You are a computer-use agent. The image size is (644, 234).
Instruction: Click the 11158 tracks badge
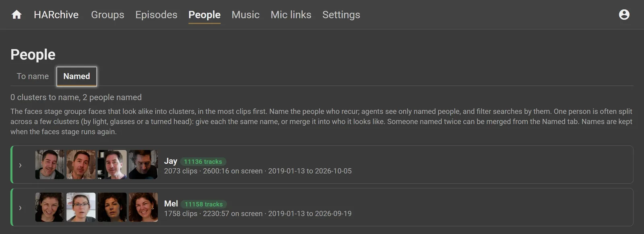pyautogui.click(x=204, y=204)
